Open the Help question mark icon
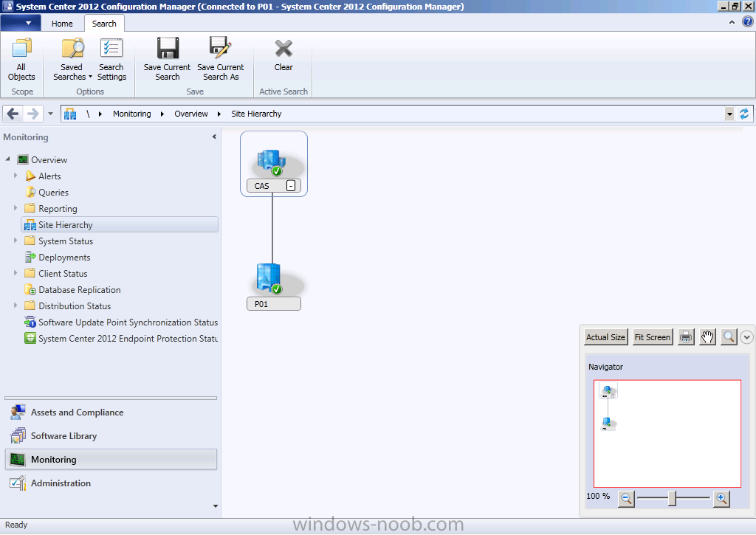The width and height of the screenshot is (756, 535). click(747, 21)
